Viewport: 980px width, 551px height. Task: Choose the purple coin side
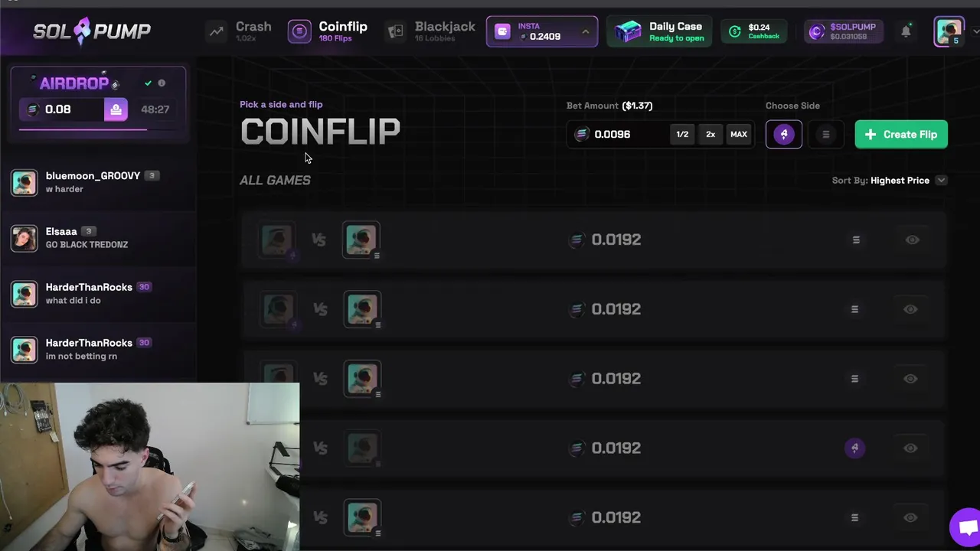coord(783,135)
